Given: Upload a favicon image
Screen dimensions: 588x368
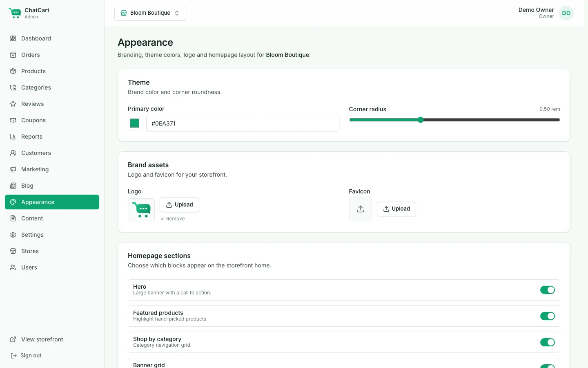Looking at the screenshot, I should click(396, 209).
